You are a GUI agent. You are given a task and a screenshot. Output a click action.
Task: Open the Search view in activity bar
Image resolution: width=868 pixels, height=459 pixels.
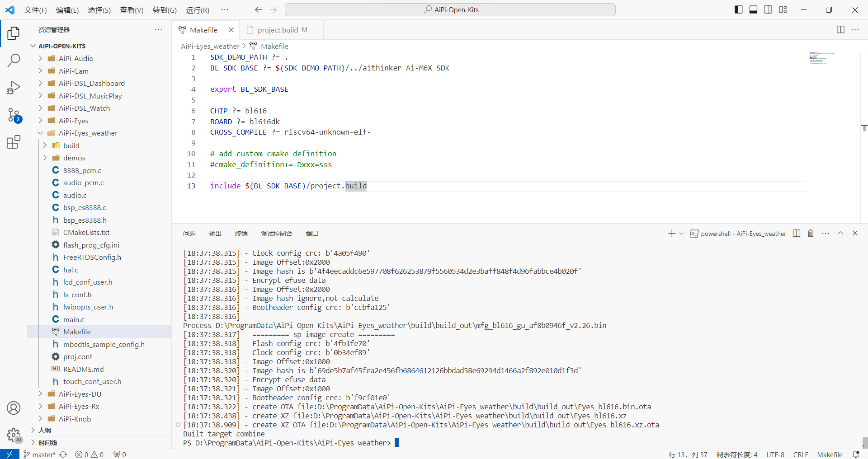coord(14,60)
